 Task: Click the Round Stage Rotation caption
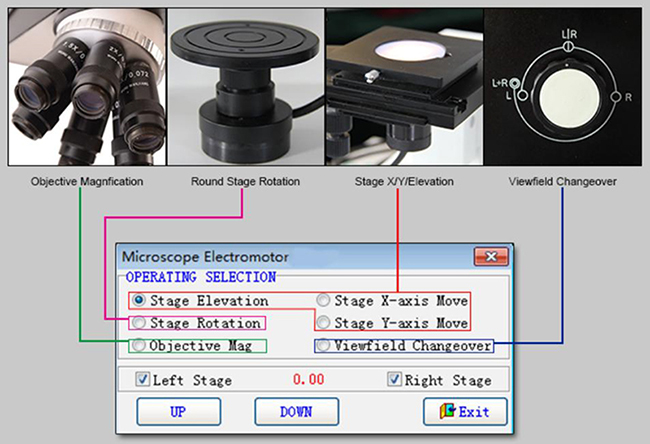click(245, 182)
